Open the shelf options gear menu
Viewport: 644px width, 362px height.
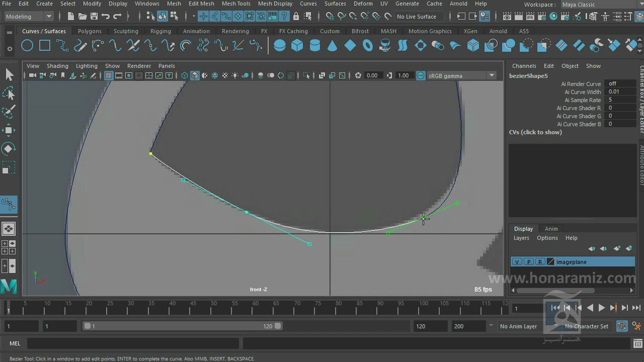point(10,49)
